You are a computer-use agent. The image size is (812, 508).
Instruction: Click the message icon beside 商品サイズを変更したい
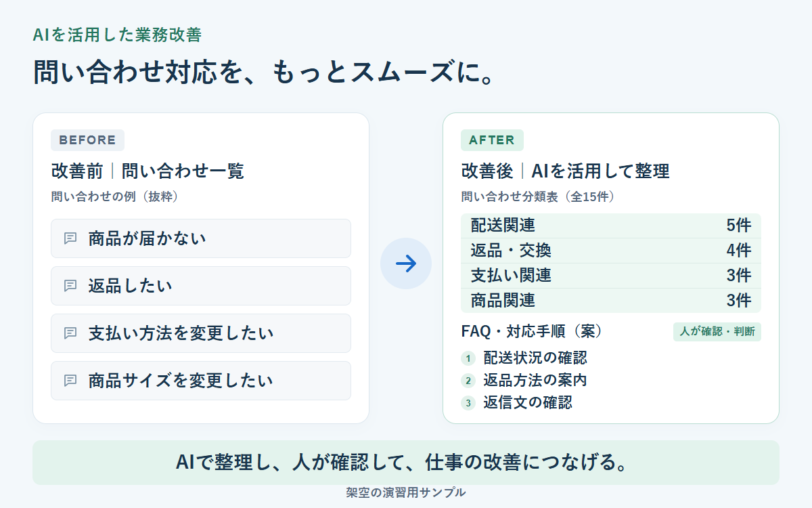click(x=70, y=381)
